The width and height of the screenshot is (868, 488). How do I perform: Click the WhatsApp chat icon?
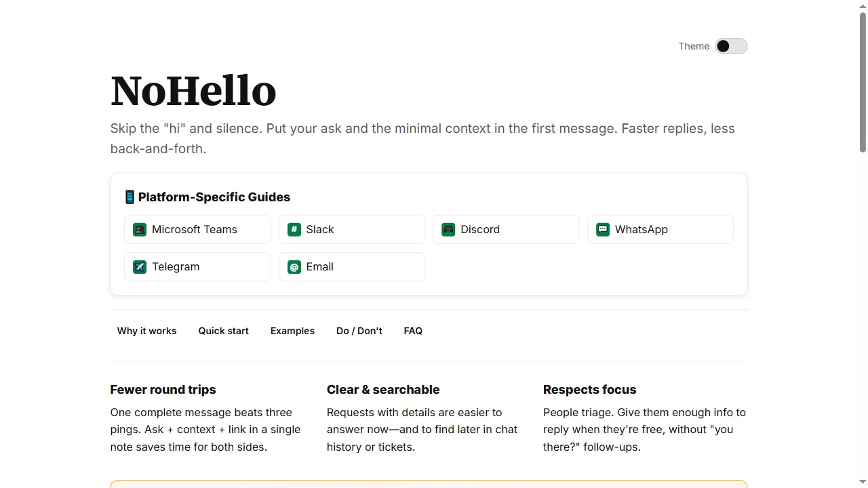pyautogui.click(x=602, y=229)
